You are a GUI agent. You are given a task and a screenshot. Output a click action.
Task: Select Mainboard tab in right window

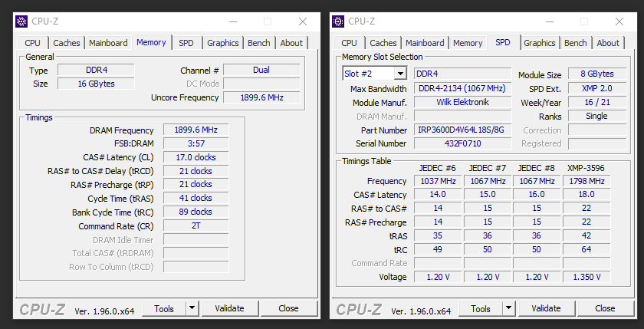click(425, 43)
